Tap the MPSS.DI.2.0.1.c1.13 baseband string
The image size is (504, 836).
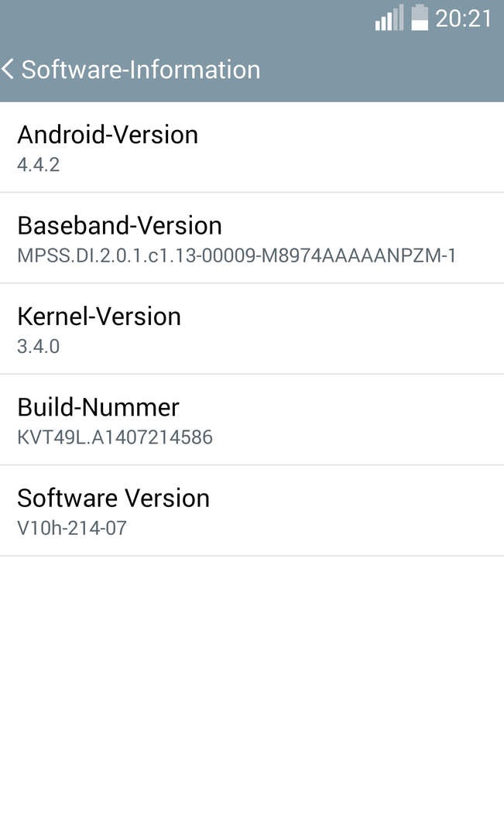pos(236,256)
